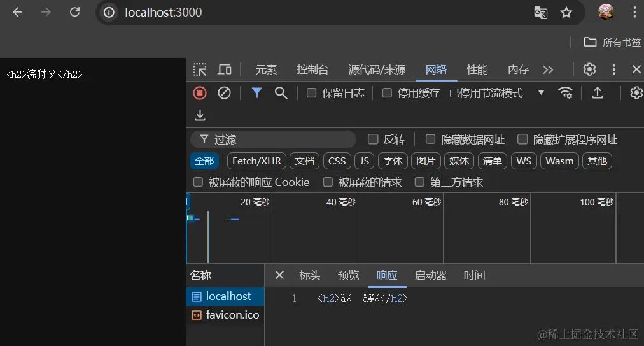Switch to the 控制台 tab

[x=312, y=69]
